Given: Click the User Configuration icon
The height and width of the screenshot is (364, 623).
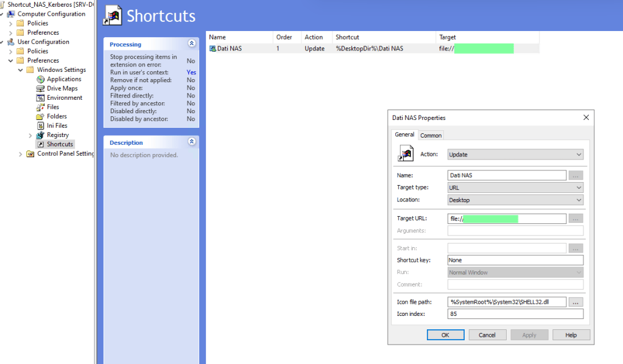Looking at the screenshot, I should [x=11, y=41].
